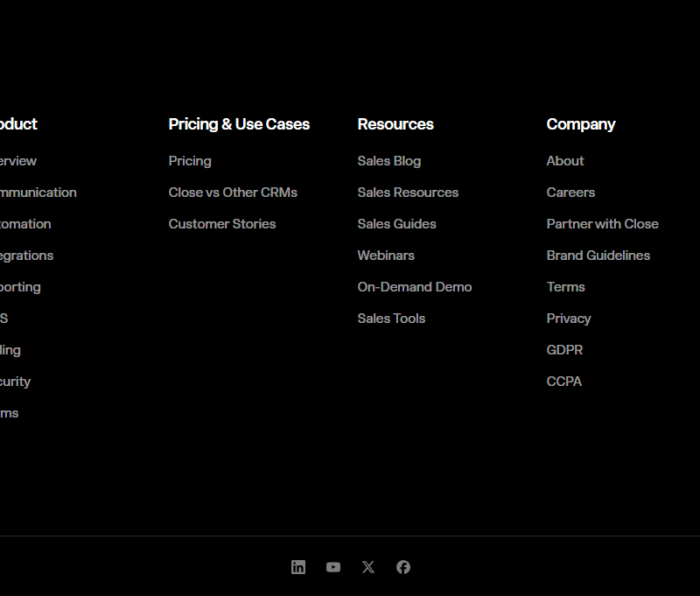The image size is (700, 596).
Task: Open Customer Stories page
Action: 222,224
